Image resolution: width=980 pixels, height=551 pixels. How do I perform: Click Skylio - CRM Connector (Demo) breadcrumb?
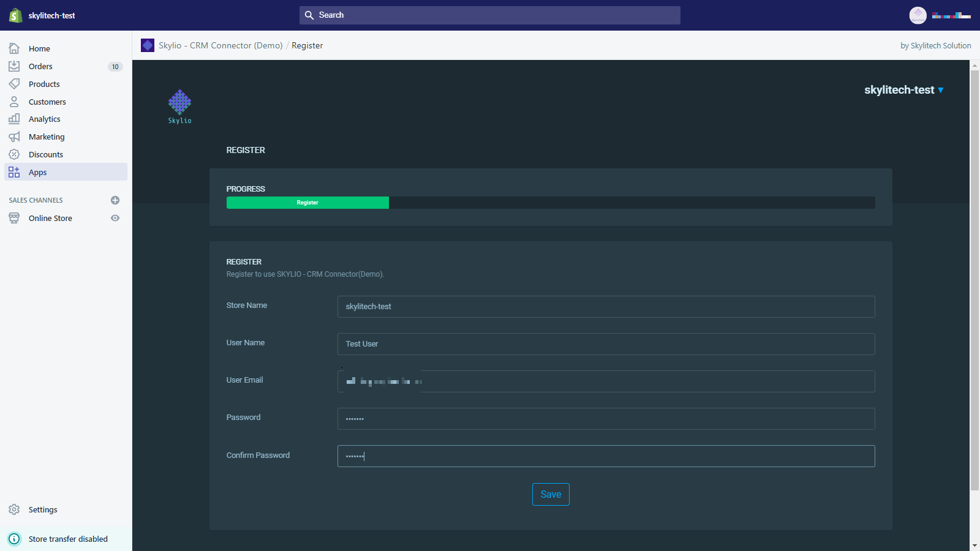221,45
